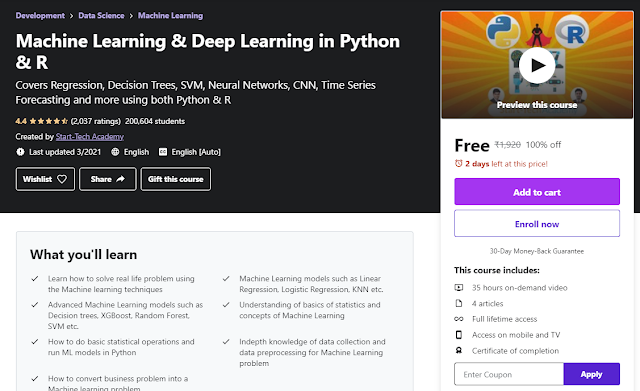
Task: Click Last updated 3/2021 text
Action: pos(65,152)
